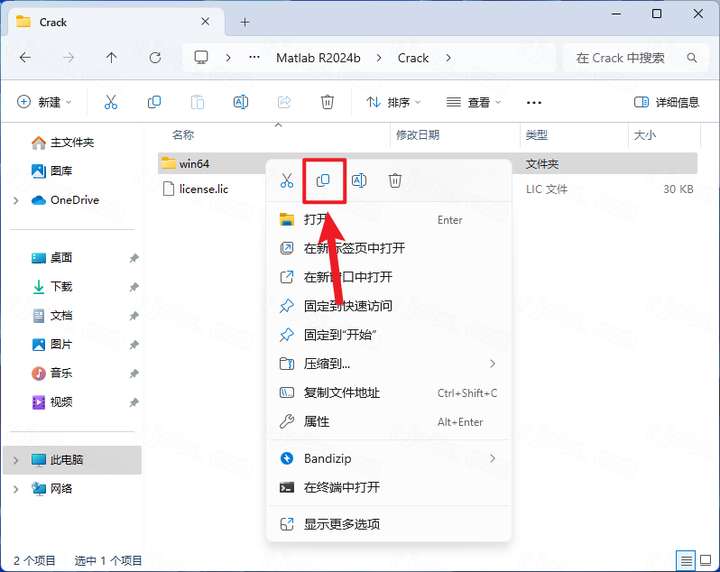The height and width of the screenshot is (572, 720).
Task: Click the Copy icon in the context menu
Action: [323, 180]
